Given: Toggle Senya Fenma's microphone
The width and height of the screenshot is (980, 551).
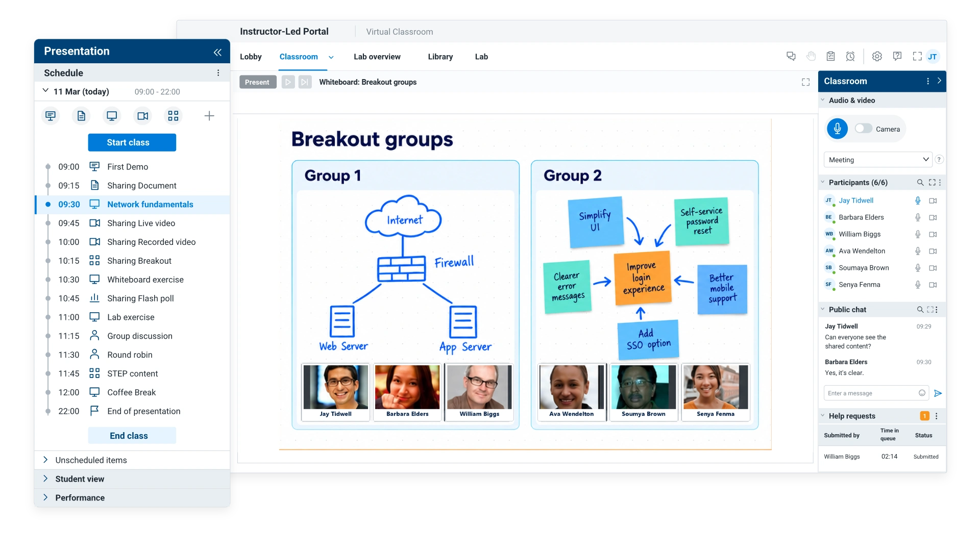Looking at the screenshot, I should [x=918, y=285].
